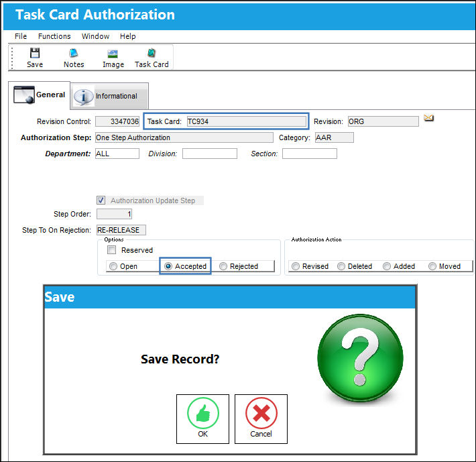Toggle the Authorization Update Step checkbox

click(101, 200)
